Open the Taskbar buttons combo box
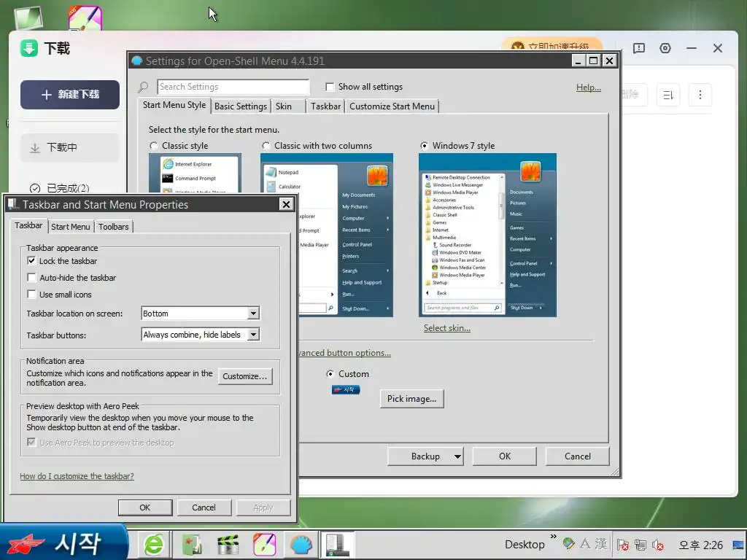Screen dimensions: 747x560 tap(201, 335)
